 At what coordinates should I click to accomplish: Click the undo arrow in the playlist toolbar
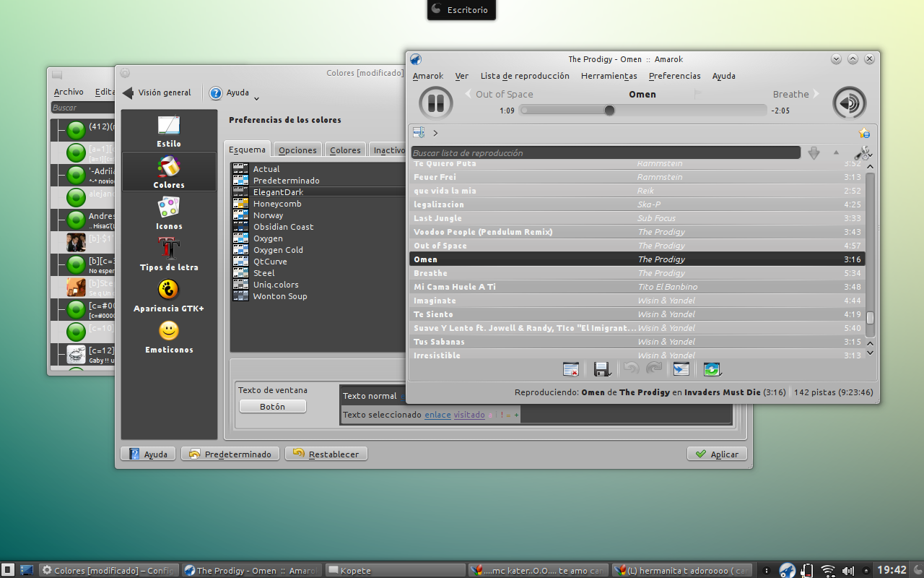632,369
